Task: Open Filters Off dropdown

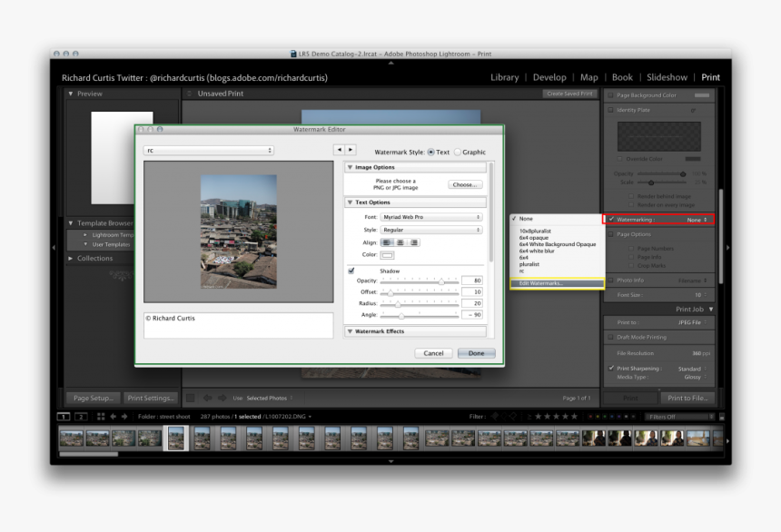Action: (679, 417)
